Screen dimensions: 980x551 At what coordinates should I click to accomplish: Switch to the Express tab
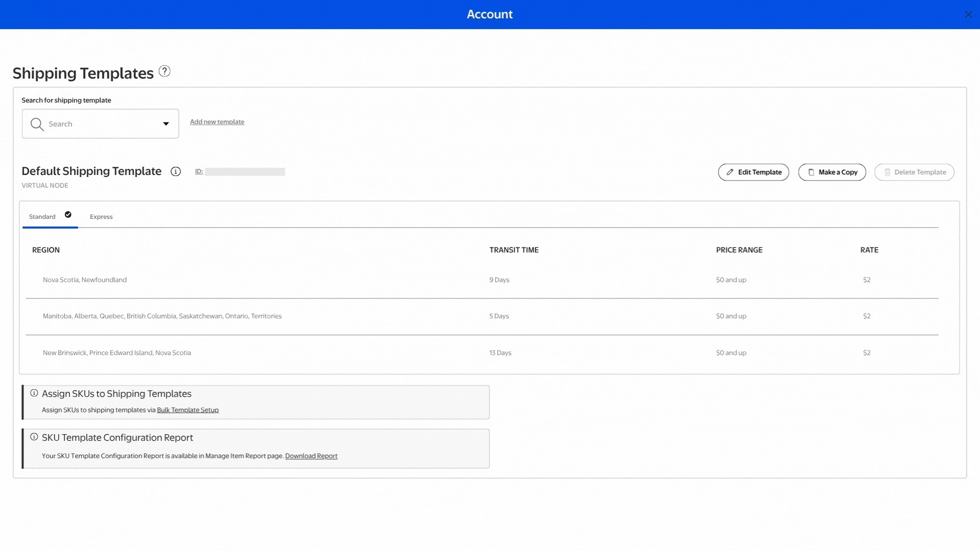point(101,217)
